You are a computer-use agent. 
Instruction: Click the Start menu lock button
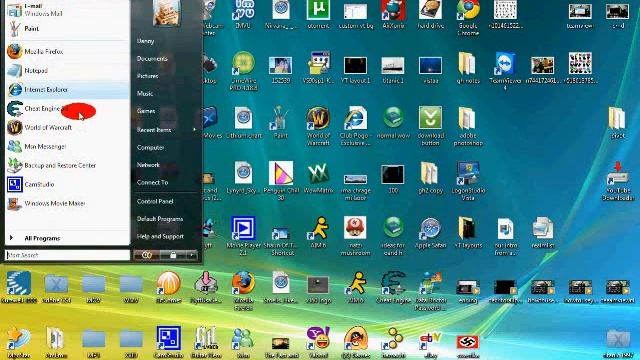point(173,255)
